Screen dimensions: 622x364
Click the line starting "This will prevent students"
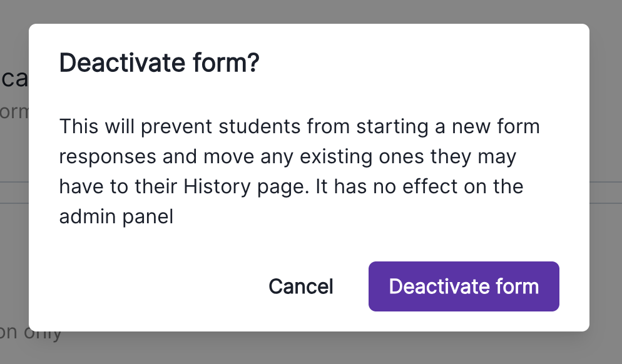299,127
